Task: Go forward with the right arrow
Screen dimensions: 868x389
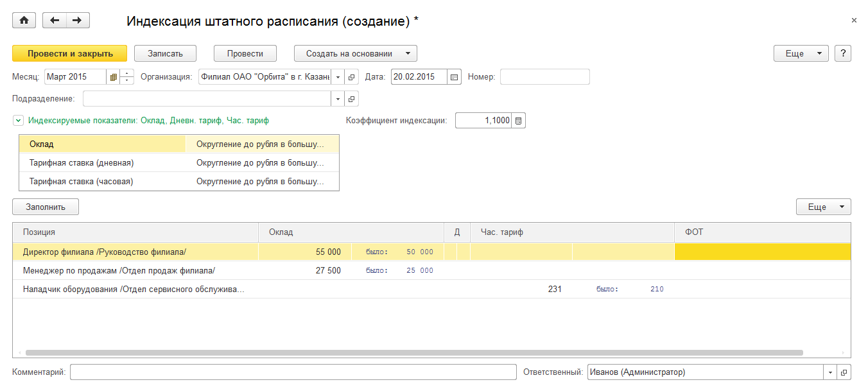Action: [x=78, y=21]
